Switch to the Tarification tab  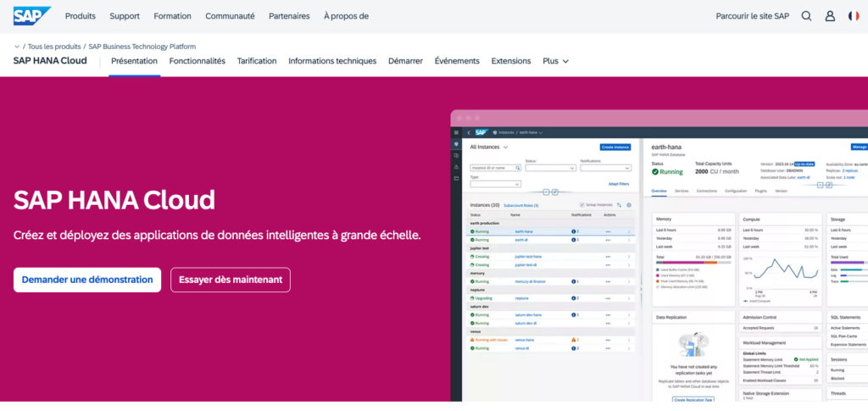pyautogui.click(x=257, y=61)
